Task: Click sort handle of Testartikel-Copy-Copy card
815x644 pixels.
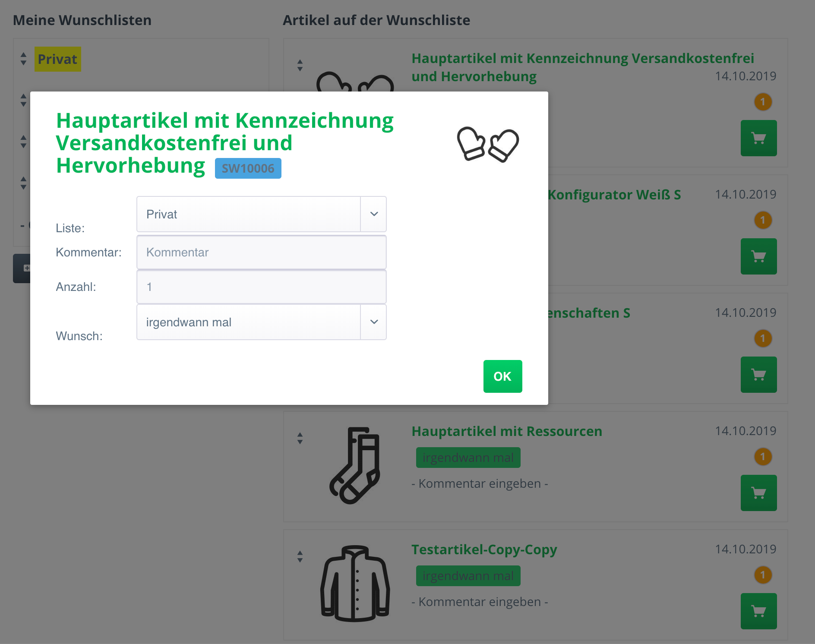Action: [300, 557]
